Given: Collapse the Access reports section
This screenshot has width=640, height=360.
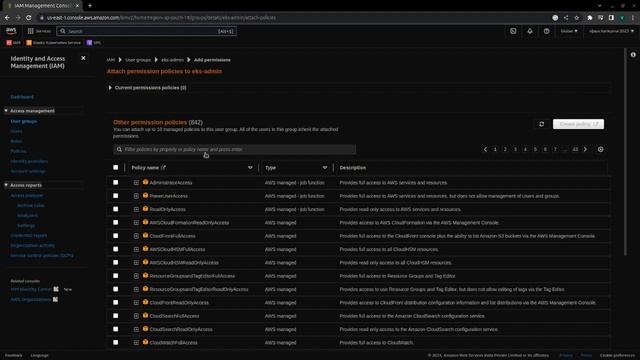Looking at the screenshot, I should pyautogui.click(x=6, y=185).
